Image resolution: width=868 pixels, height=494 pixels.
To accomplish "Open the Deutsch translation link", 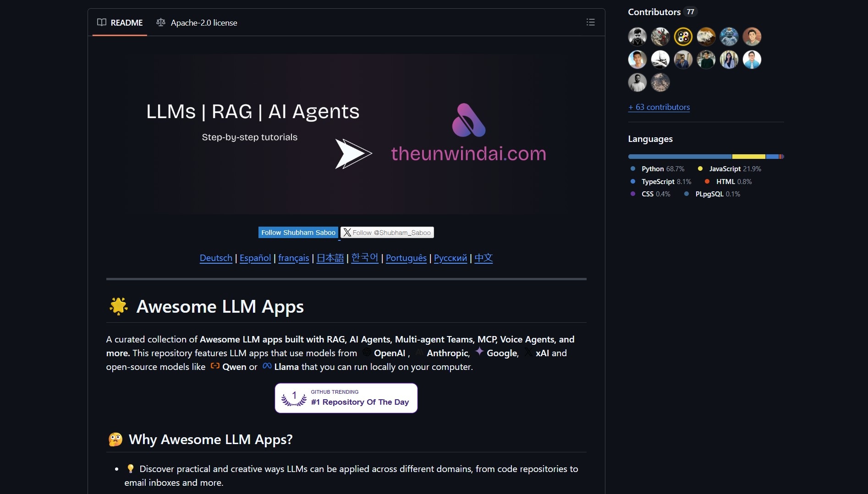I will coord(216,258).
